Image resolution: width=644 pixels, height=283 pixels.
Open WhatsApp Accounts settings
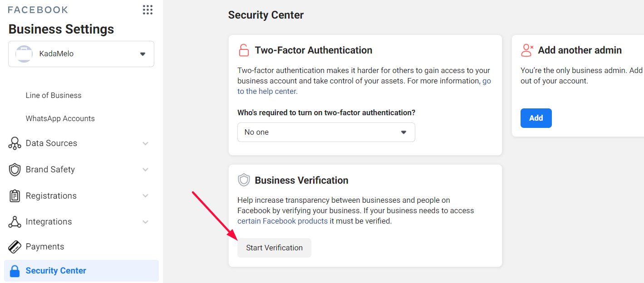coord(60,118)
